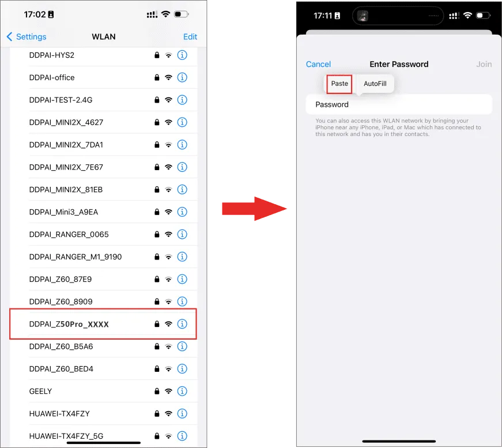
Task: Select HUAWEI-TX4FZY_5G network
Action: pos(103,436)
